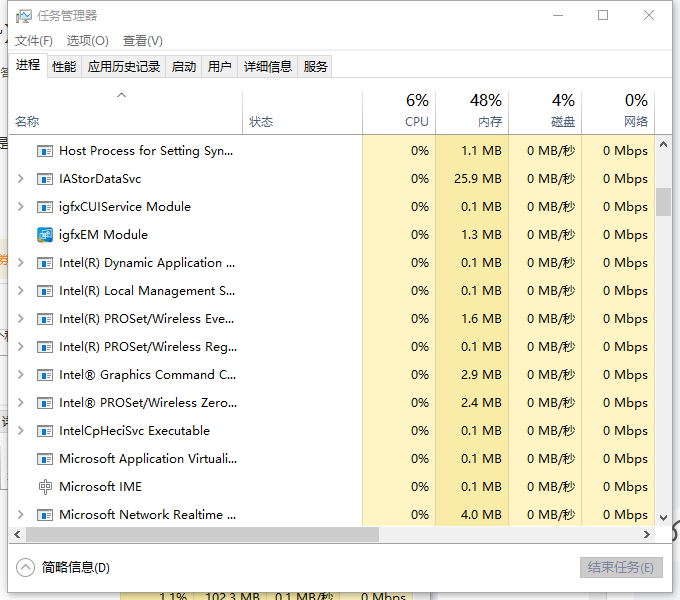This screenshot has height=600, width=680.
Task: Sort by the 网络 column header
Action: (618, 113)
